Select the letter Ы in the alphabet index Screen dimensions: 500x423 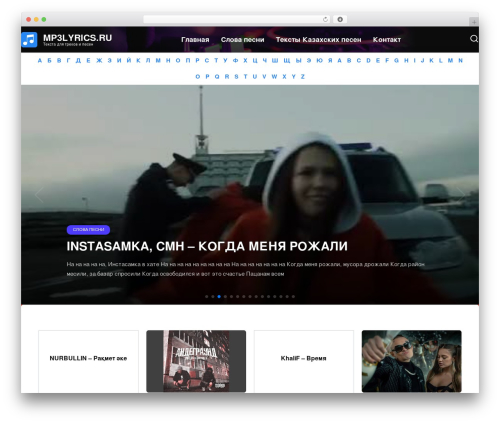point(298,60)
